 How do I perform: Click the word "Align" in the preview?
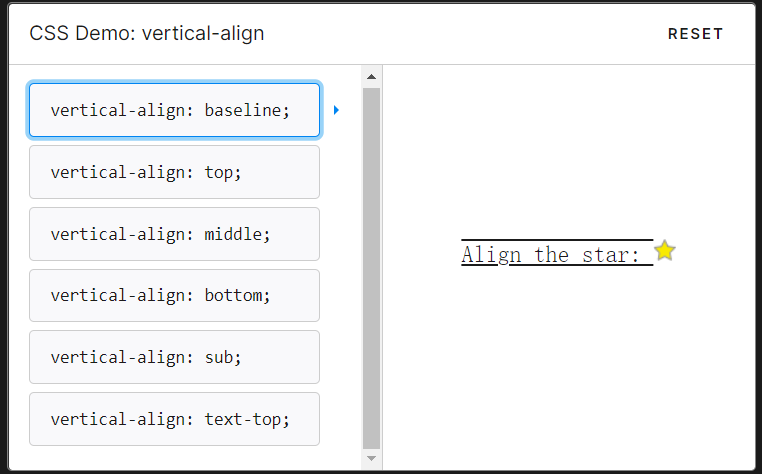coord(485,255)
